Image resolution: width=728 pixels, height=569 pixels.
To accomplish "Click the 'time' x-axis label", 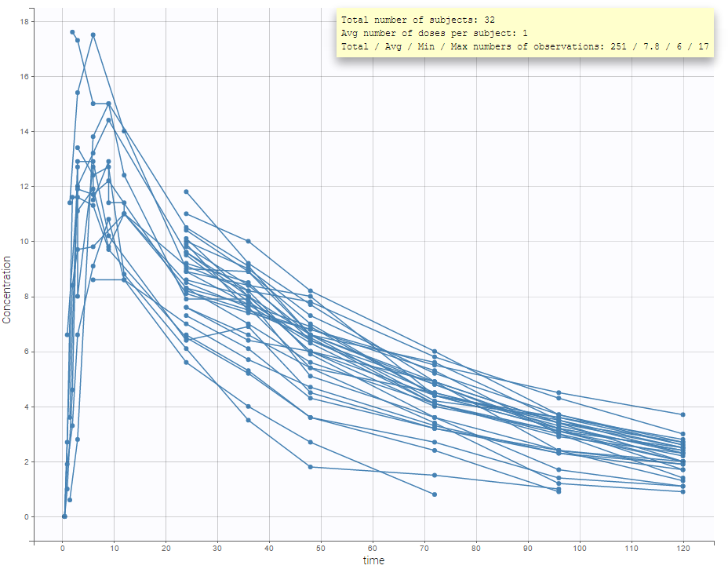I will click(x=373, y=560).
